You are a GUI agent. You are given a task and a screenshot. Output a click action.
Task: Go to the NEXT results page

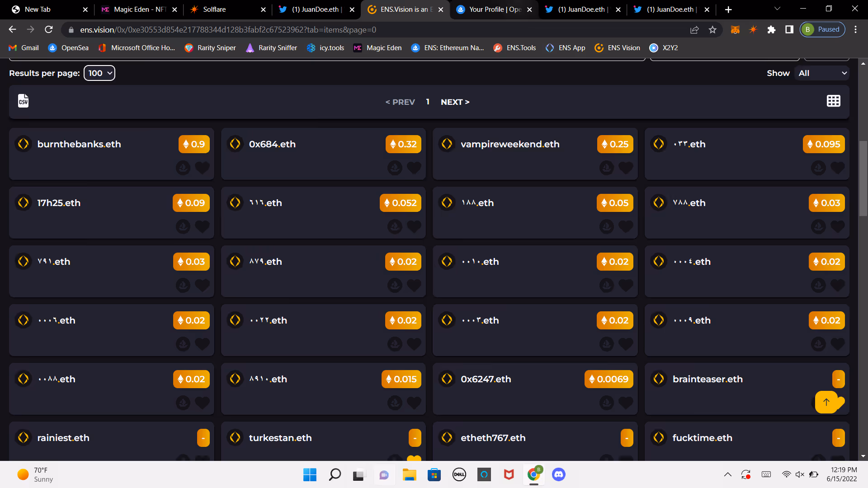[455, 102]
